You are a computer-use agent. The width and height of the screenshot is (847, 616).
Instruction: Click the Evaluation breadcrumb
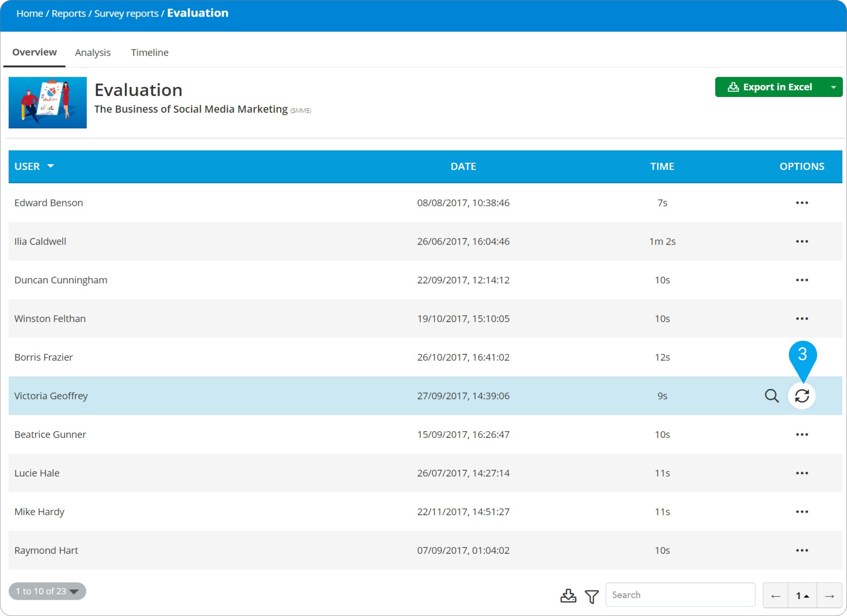198,13
